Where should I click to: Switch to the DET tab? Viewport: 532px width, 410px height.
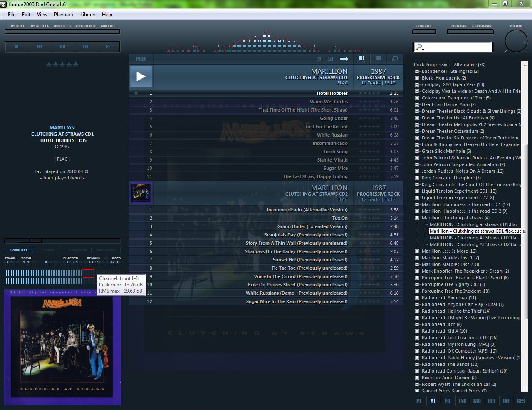[x=492, y=401]
